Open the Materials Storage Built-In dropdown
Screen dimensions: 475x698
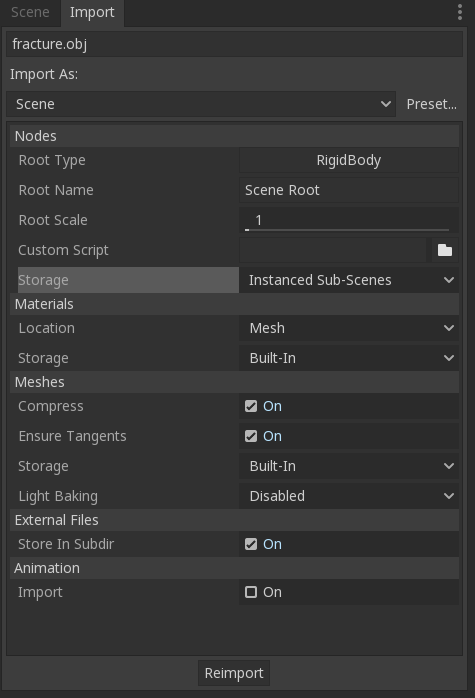pyautogui.click(x=349, y=358)
